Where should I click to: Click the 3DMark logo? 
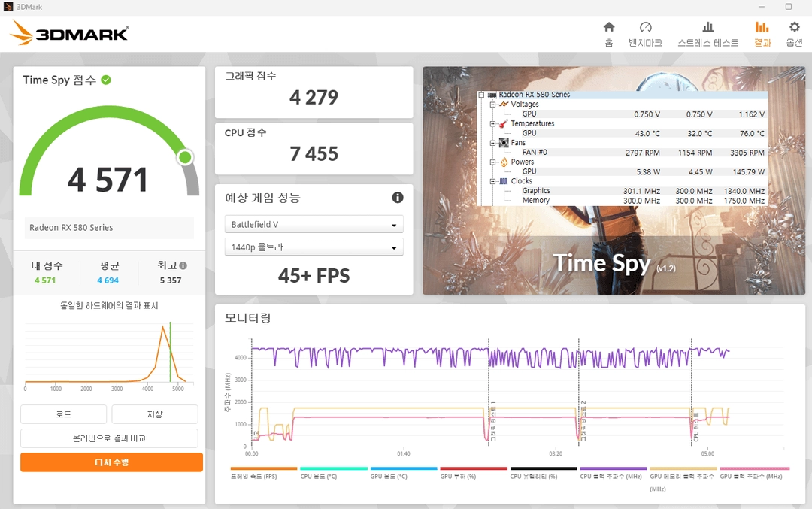coord(69,32)
